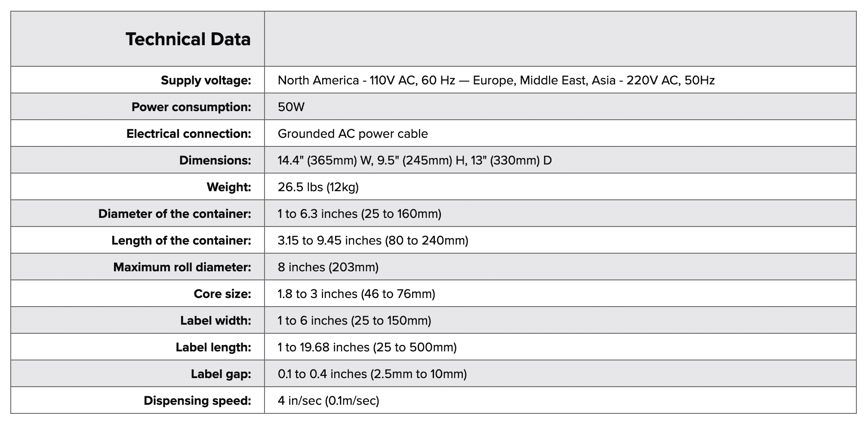Select the Core size label
This screenshot has width=868, height=422.
[x=222, y=294]
